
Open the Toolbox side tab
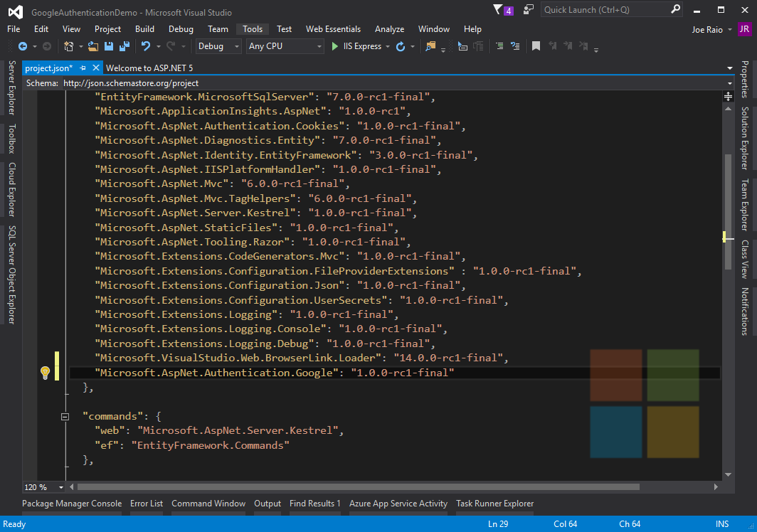click(x=11, y=139)
